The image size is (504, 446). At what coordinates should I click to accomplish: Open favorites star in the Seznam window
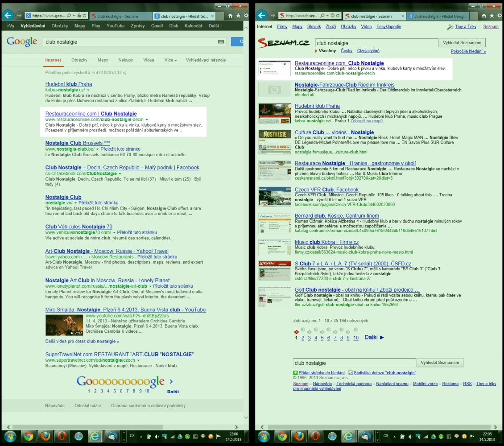pos(492,16)
